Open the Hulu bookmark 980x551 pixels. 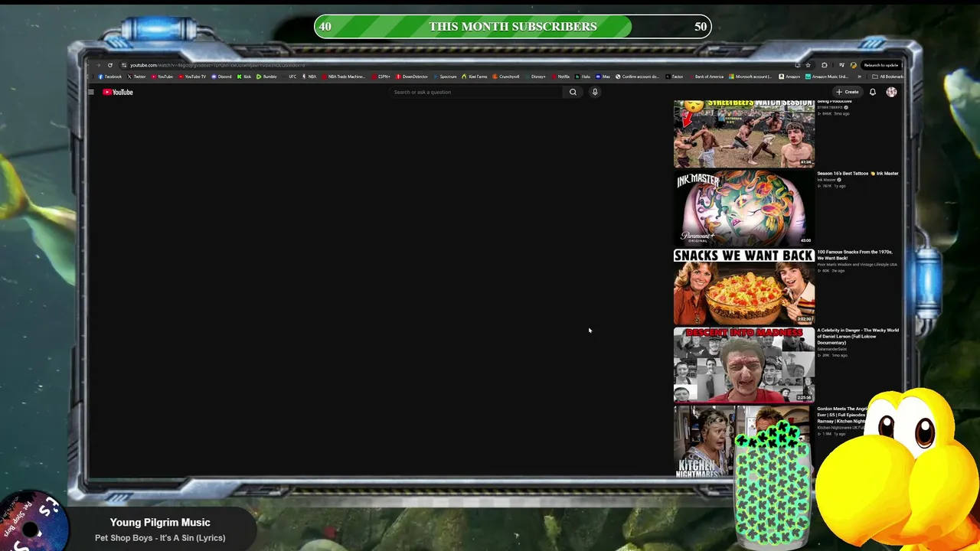coord(583,77)
